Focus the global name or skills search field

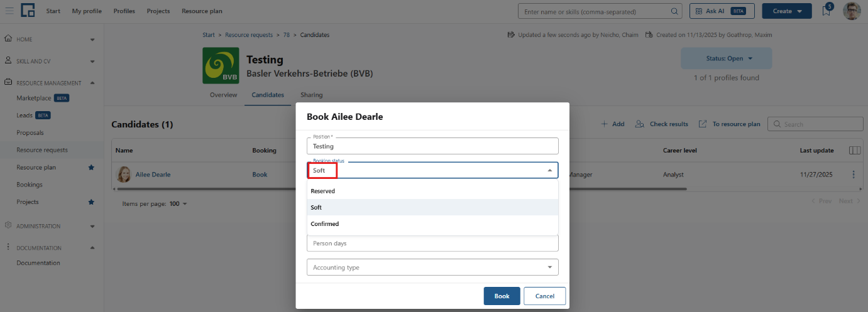pyautogui.click(x=600, y=11)
